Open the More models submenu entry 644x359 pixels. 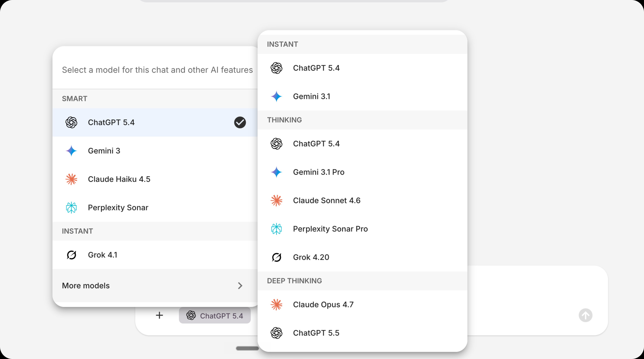[x=155, y=286]
